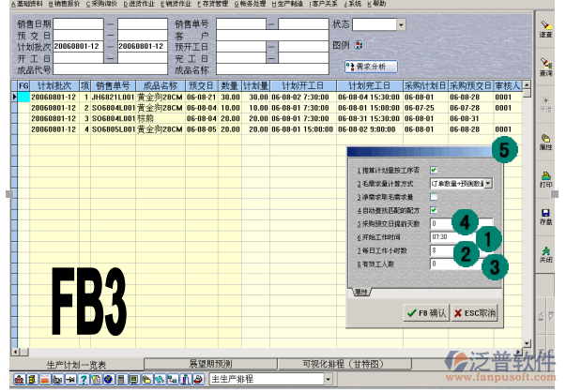Click the ESC取消 cancel button

(476, 312)
